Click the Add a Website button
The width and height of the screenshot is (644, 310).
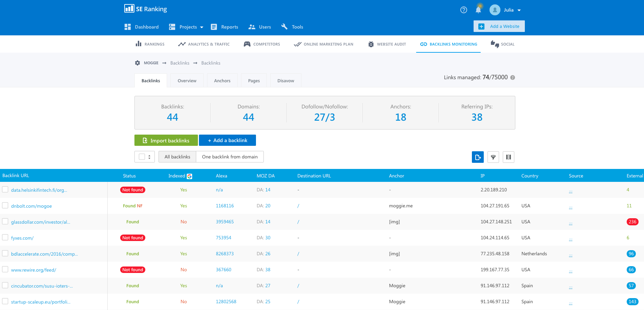tap(499, 26)
